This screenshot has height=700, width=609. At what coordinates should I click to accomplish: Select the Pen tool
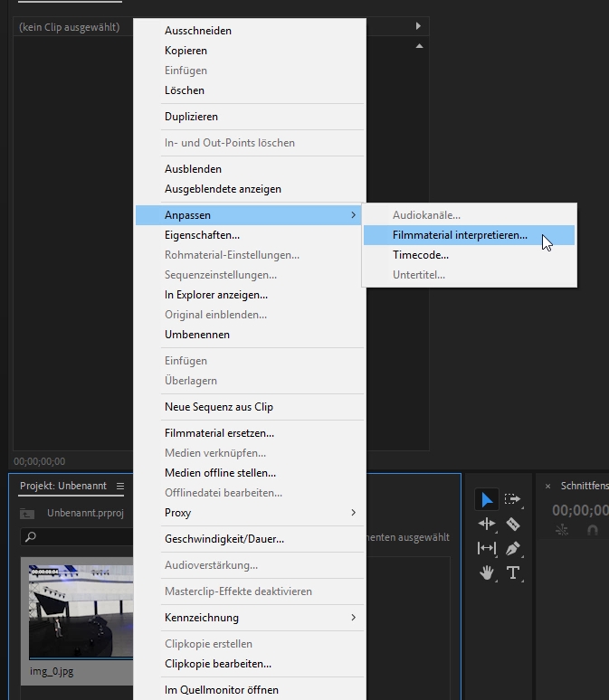tap(513, 548)
